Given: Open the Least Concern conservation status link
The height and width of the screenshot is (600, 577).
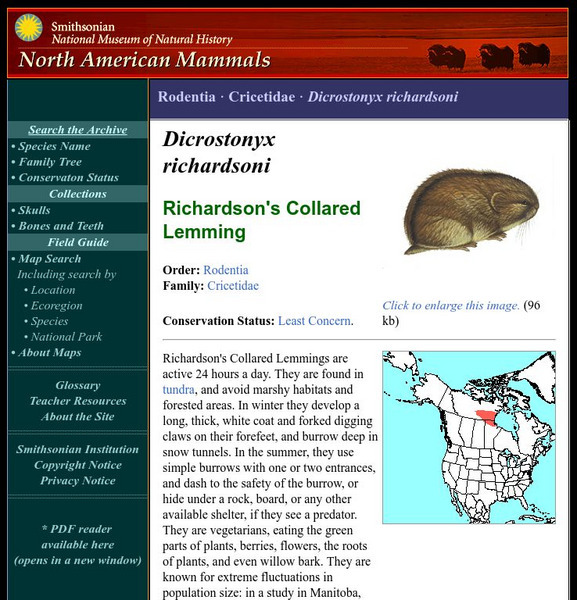Looking at the screenshot, I should pyautogui.click(x=315, y=321).
